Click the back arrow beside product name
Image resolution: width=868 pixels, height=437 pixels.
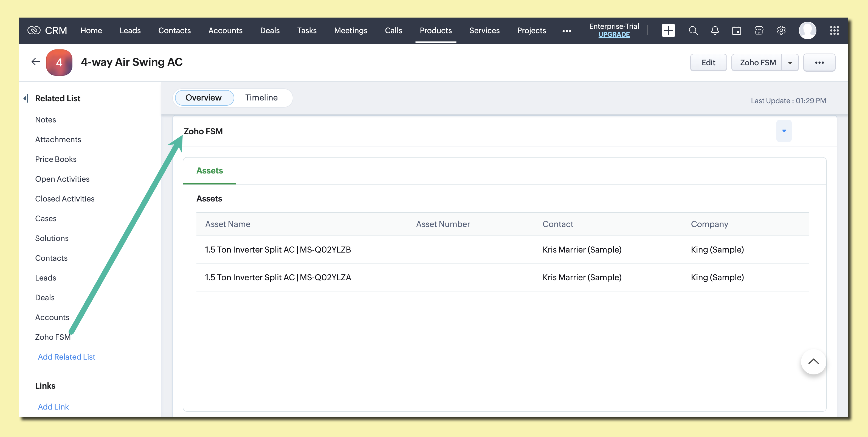pos(36,62)
